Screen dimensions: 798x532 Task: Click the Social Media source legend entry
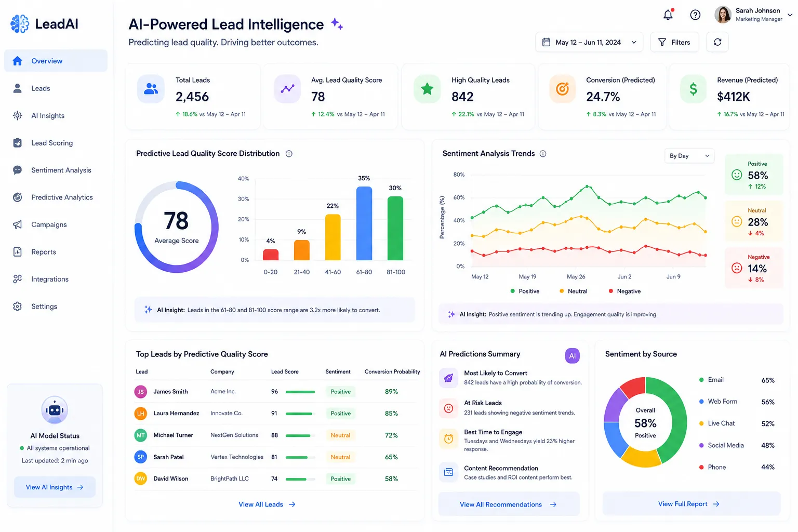(737, 446)
